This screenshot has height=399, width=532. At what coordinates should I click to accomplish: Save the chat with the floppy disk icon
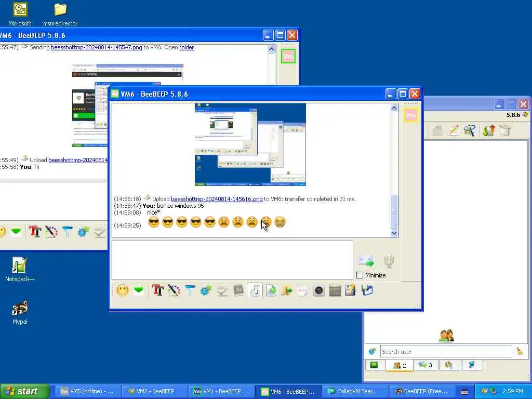pos(367,290)
